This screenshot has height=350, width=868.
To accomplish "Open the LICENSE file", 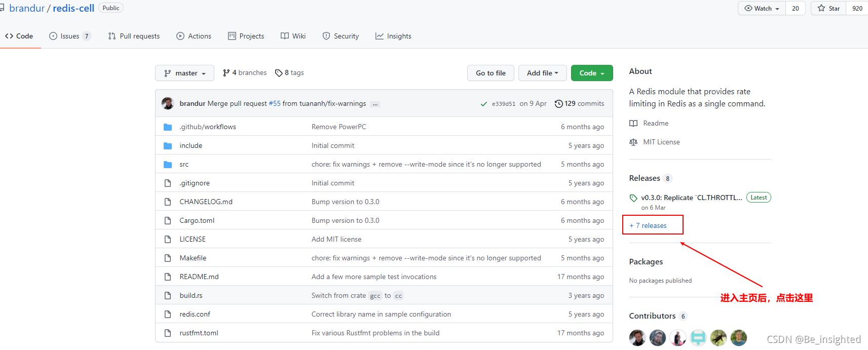I will (x=193, y=239).
